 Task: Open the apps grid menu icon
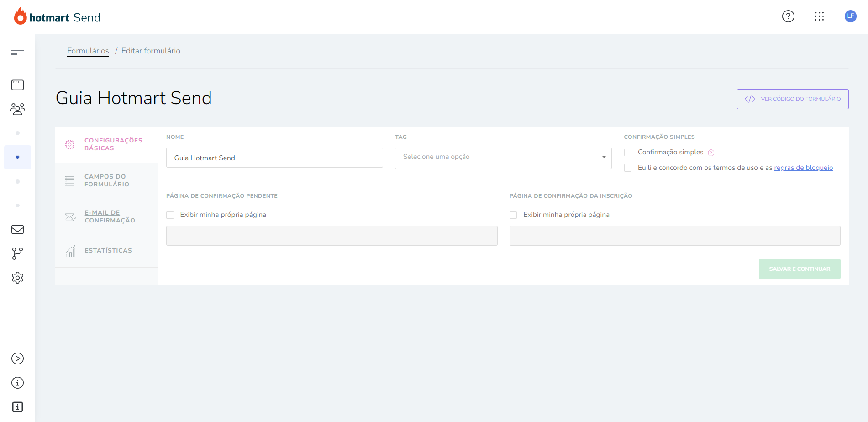click(x=819, y=16)
